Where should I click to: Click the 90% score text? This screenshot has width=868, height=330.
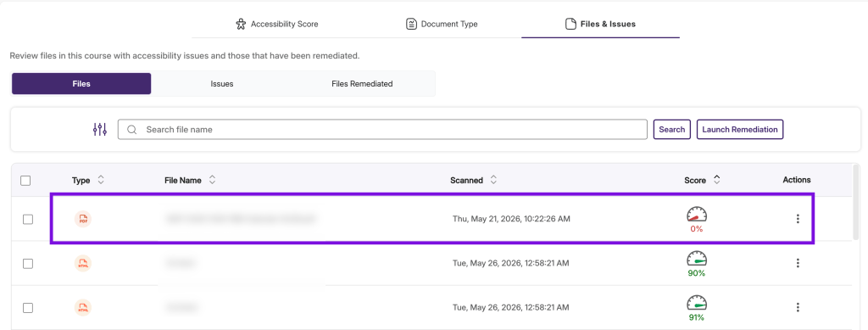(697, 273)
